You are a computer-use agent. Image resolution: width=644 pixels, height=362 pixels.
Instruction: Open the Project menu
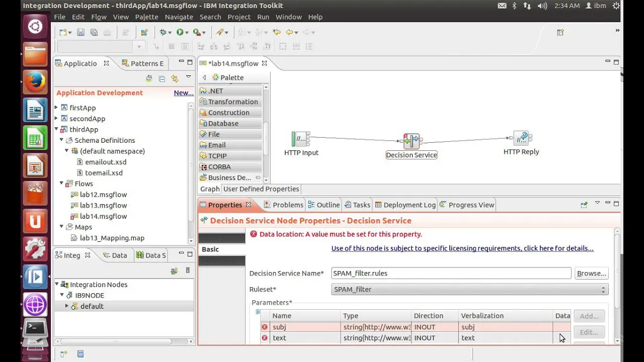pyautogui.click(x=239, y=17)
